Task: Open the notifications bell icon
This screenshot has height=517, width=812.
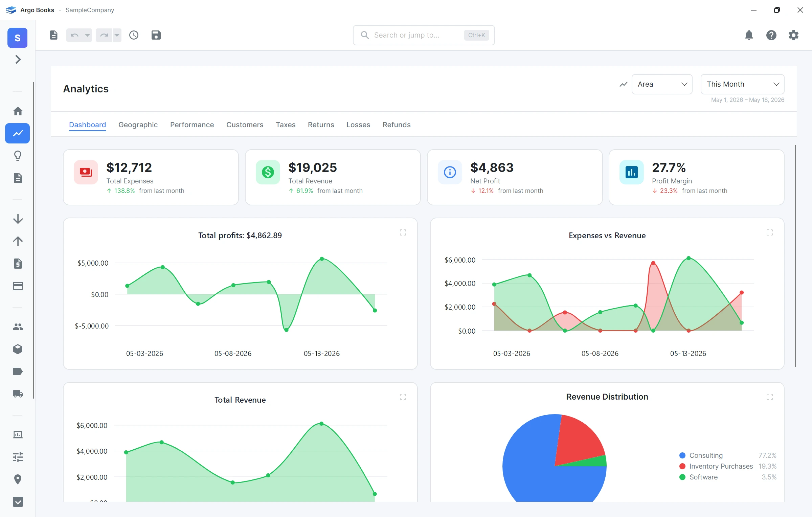Action: tap(749, 35)
